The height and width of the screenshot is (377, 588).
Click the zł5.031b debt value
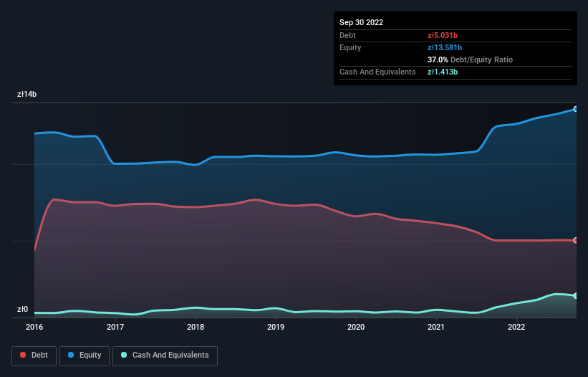pyautogui.click(x=443, y=35)
